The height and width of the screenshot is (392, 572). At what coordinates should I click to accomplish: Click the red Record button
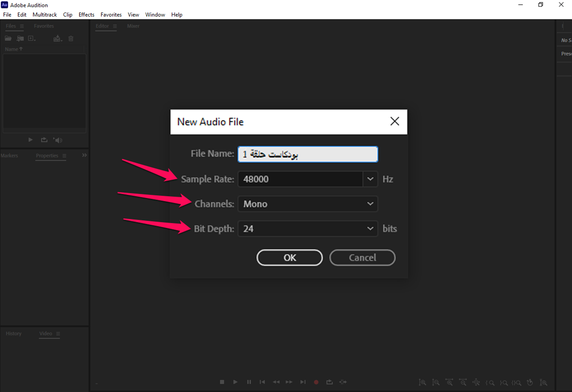(x=316, y=382)
